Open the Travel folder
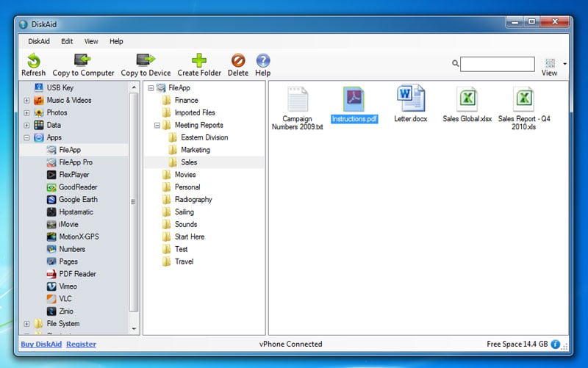This screenshot has height=368, width=588. point(178,261)
